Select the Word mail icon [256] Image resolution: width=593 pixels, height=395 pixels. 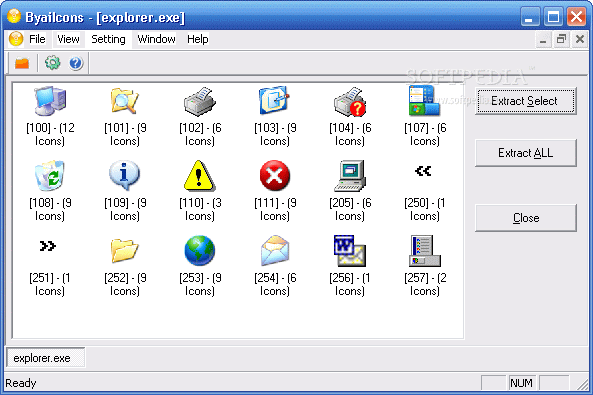pos(350,251)
